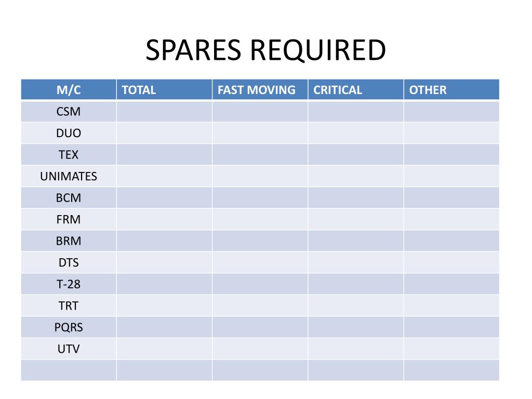This screenshot has height=399, width=532.
Task: Click the CRITICAL column header
Action: [x=355, y=90]
